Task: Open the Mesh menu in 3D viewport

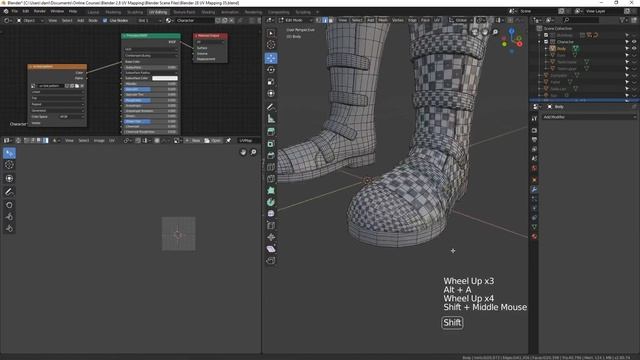Action: point(383,20)
